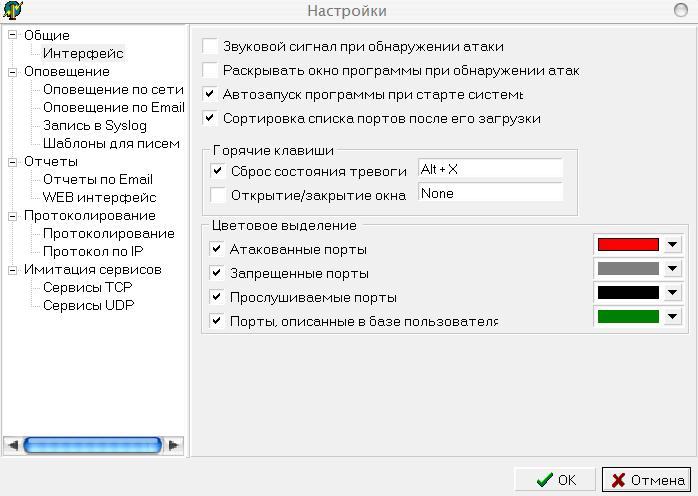Collapse the Оповещение tree node

click(12, 72)
